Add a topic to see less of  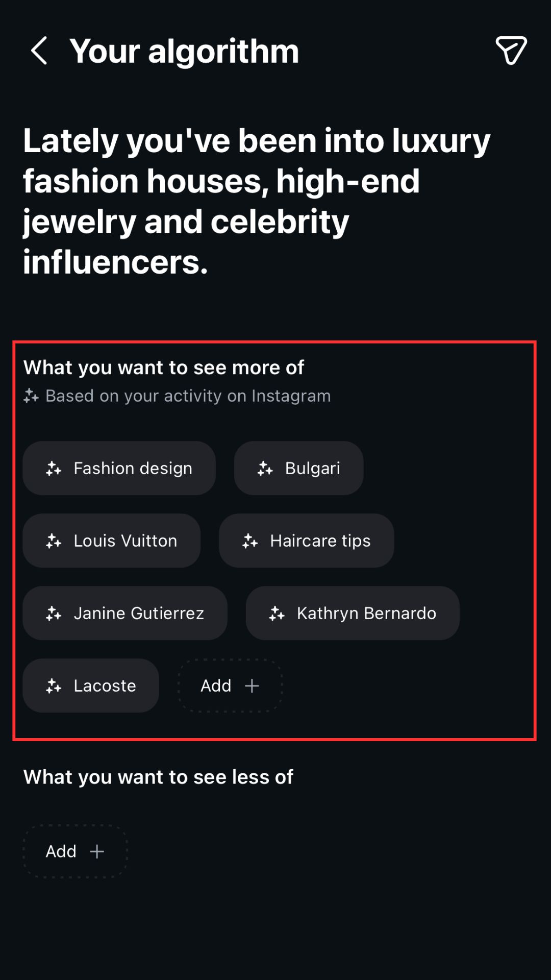click(75, 851)
